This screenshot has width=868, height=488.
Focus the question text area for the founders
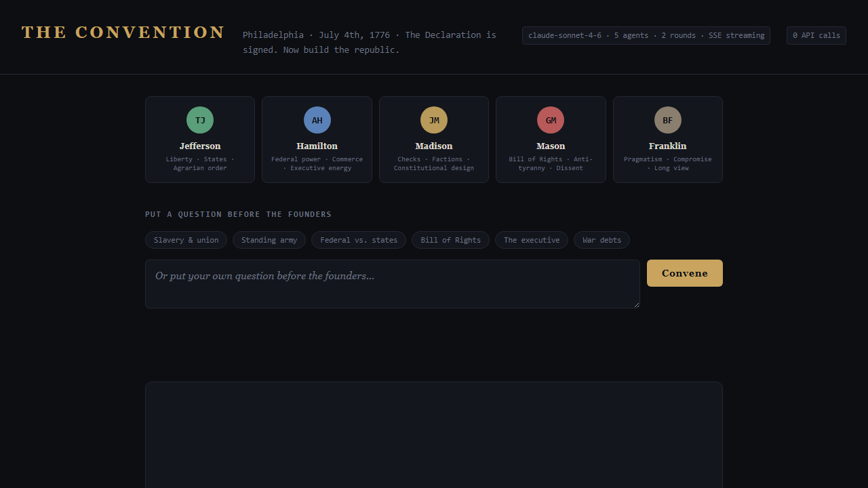(x=393, y=284)
